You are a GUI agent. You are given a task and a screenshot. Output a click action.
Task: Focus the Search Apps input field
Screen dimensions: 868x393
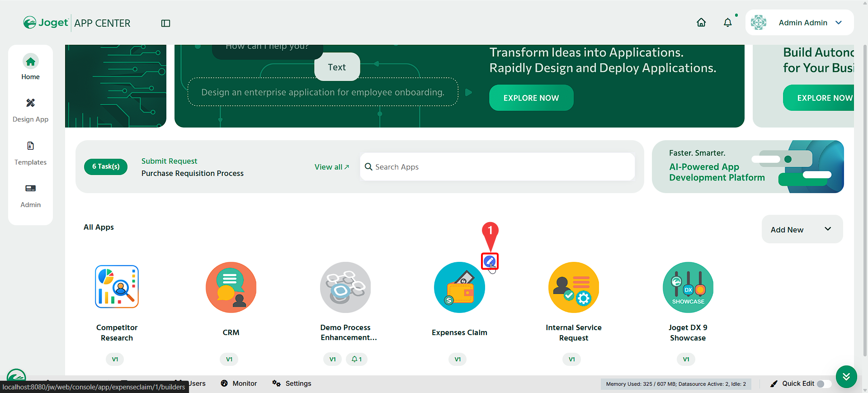click(x=497, y=167)
